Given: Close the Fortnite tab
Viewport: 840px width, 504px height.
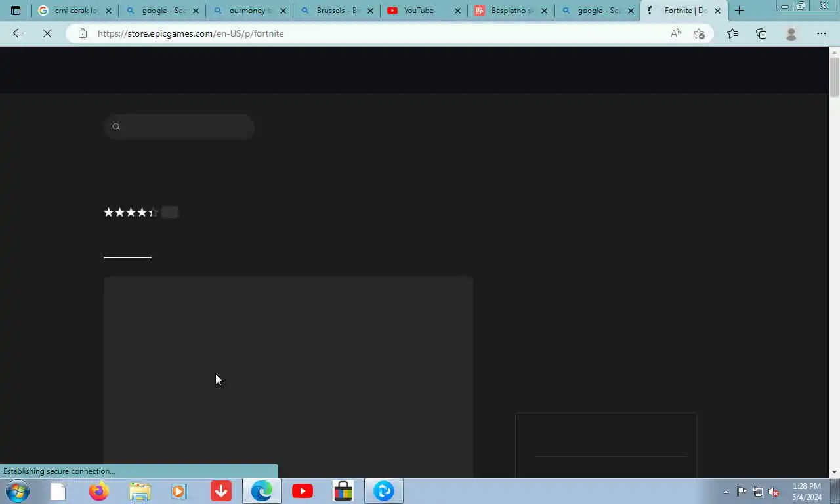Looking at the screenshot, I should point(718,10).
